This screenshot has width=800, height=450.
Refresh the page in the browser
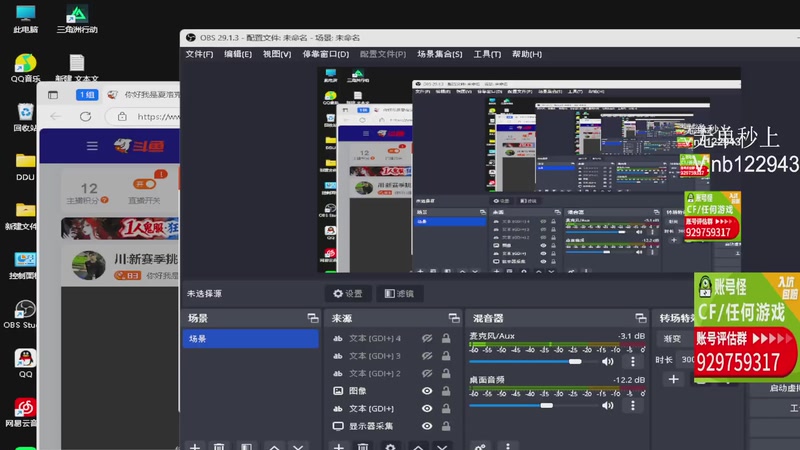click(x=85, y=116)
